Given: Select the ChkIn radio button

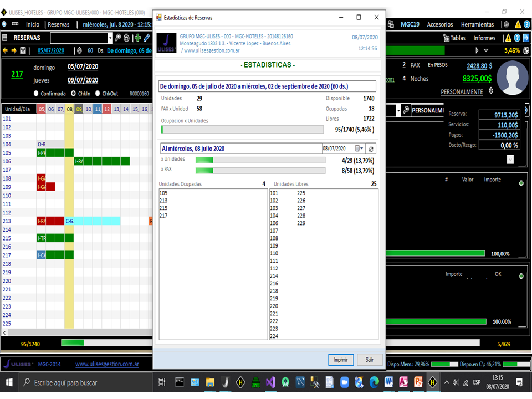Looking at the screenshot, I should [73, 93].
